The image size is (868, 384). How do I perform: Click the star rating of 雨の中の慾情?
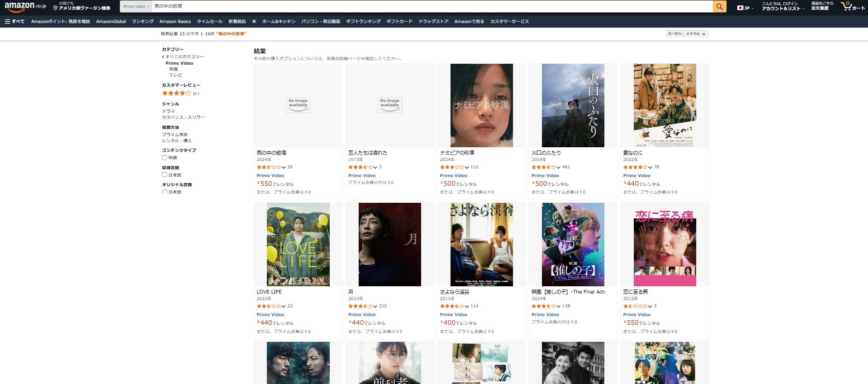269,167
